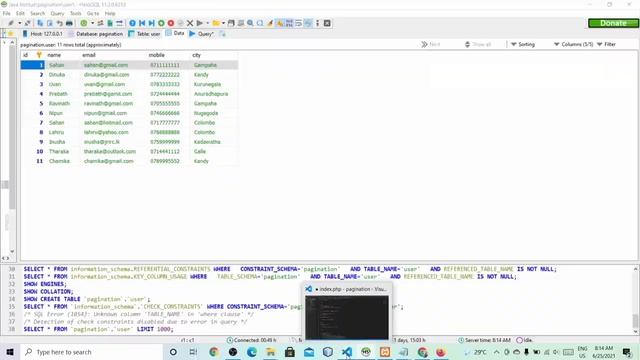Image resolution: width=640 pixels, height=360 pixels.
Task: Click the city column header
Action: click(214, 55)
